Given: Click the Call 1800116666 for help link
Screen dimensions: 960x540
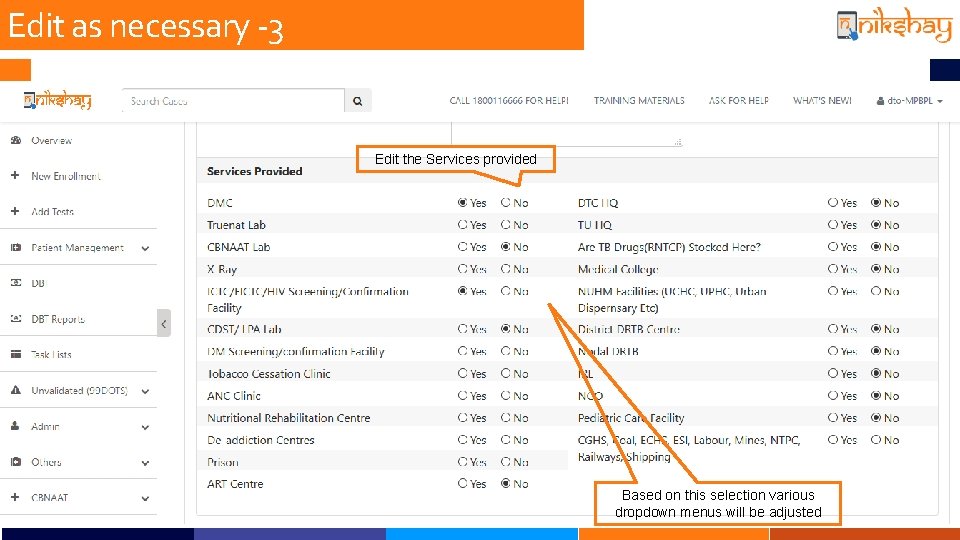Looking at the screenshot, I should pyautogui.click(x=509, y=100).
